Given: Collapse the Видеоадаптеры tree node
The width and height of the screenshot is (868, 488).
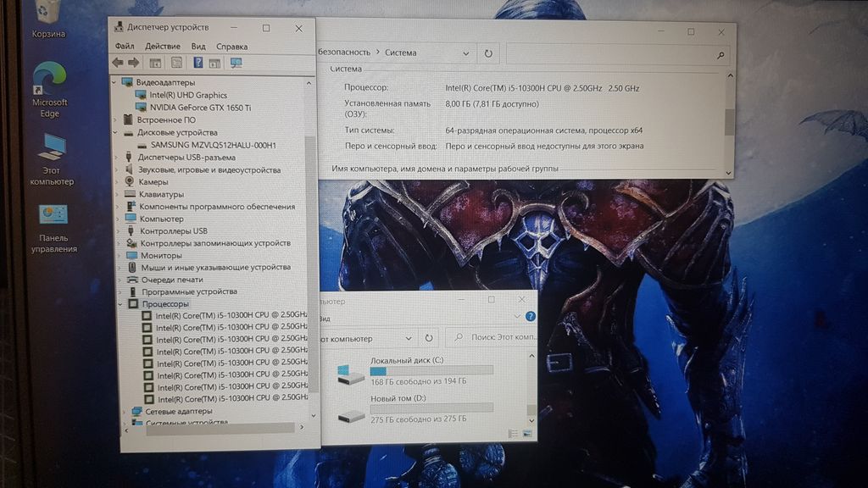Looking at the screenshot, I should (116, 82).
